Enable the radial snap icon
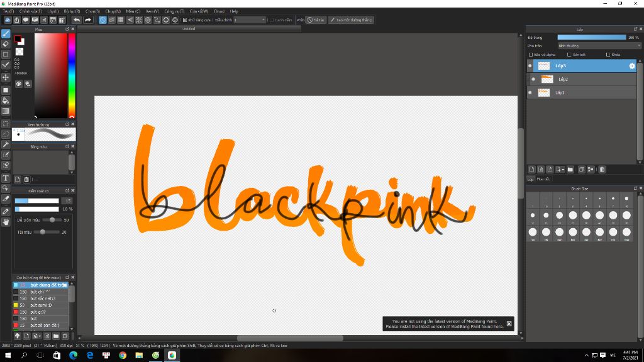The image size is (644, 362). 139,19
